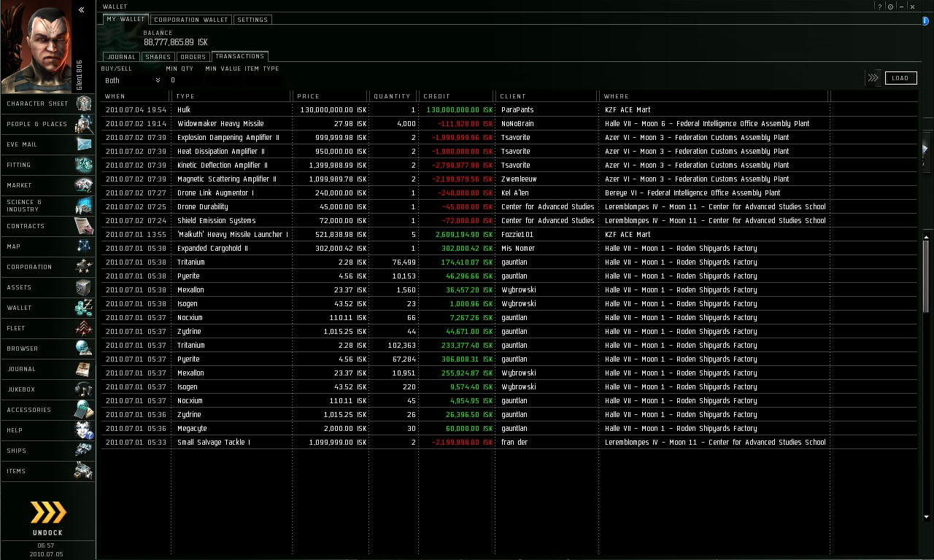Click the Min Qty input field
Viewport: 934px width, 560px height.
(186, 80)
